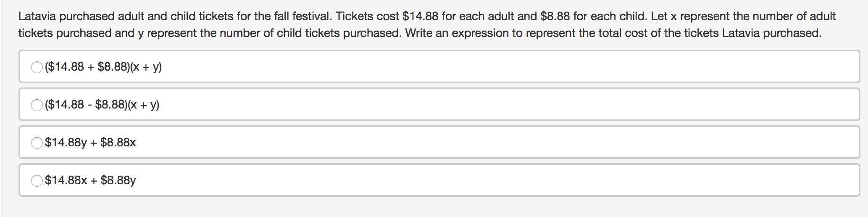The image size is (868, 217).
Task: Click empty area of third answer option box
Action: [504, 143]
